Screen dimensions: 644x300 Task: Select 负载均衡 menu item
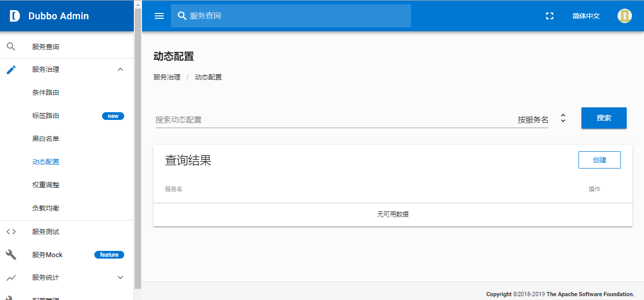click(x=46, y=208)
